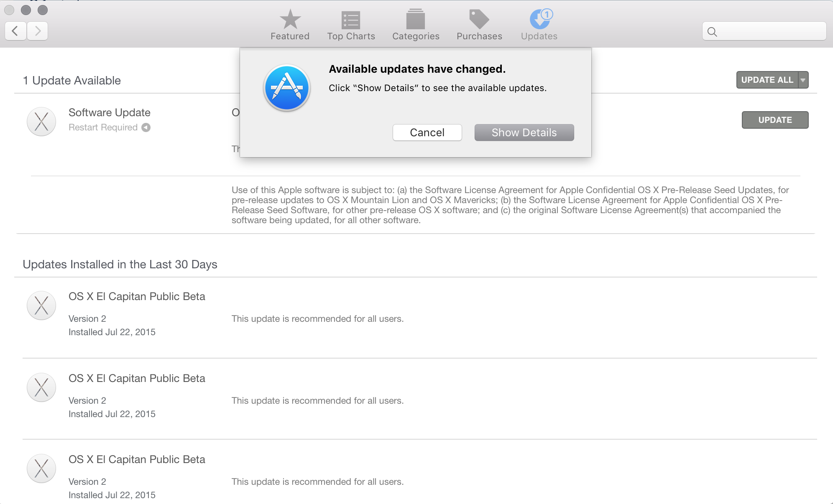Viewport: 833px width, 504px height.
Task: Click the magnifying glass search icon
Action: tap(712, 32)
